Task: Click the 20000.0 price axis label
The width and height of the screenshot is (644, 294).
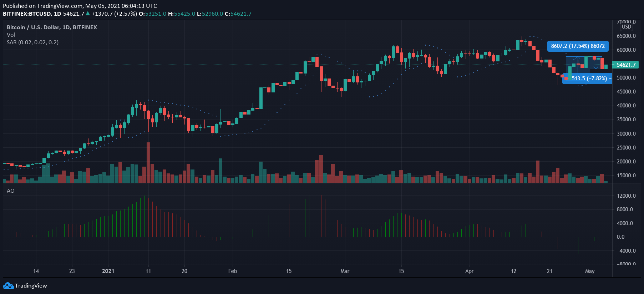Action: click(626, 162)
